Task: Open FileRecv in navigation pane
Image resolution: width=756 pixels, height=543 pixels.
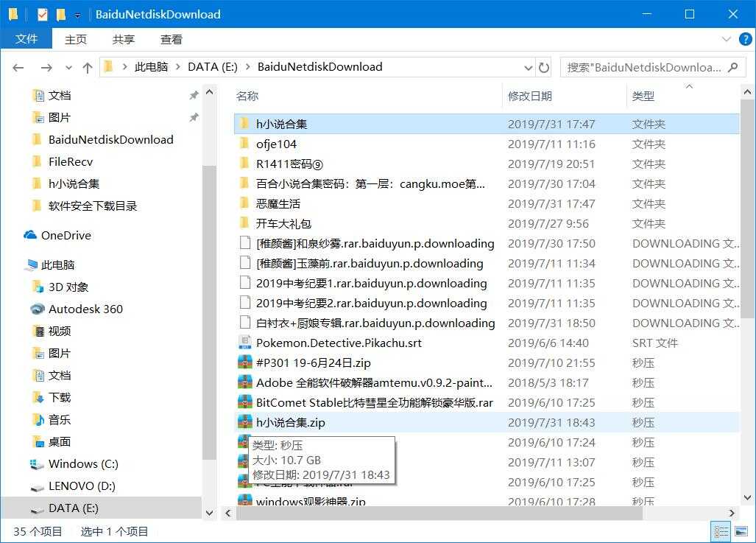Action: (71, 161)
